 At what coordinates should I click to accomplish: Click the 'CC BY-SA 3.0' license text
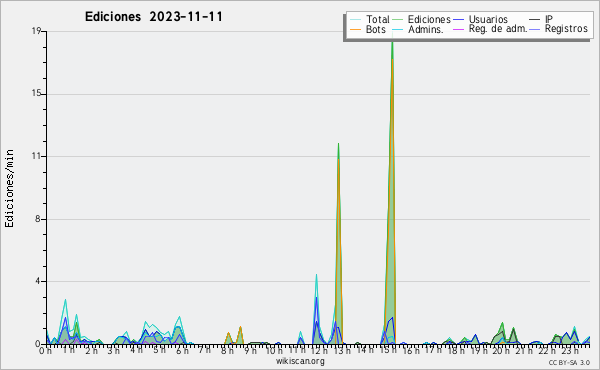click(x=569, y=362)
